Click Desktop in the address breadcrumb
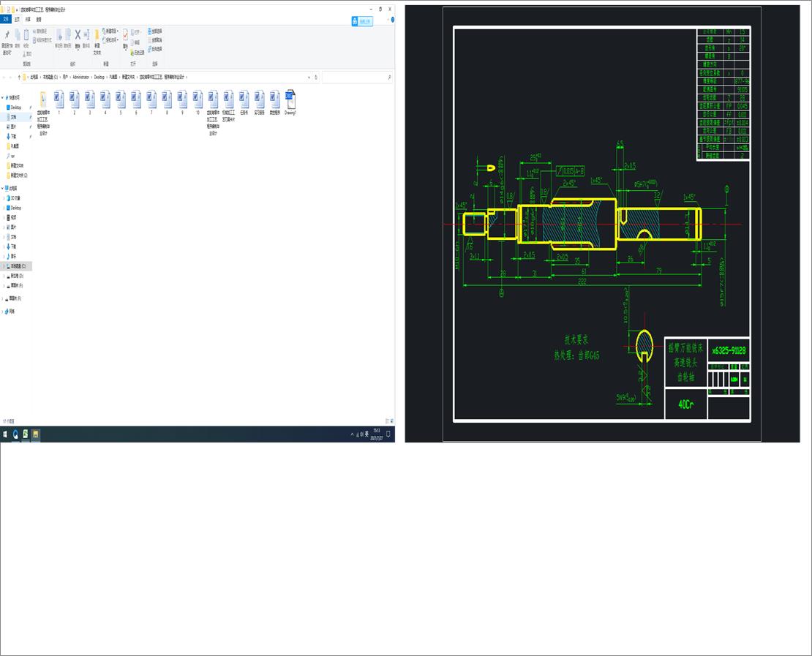812x656 pixels. [99, 77]
